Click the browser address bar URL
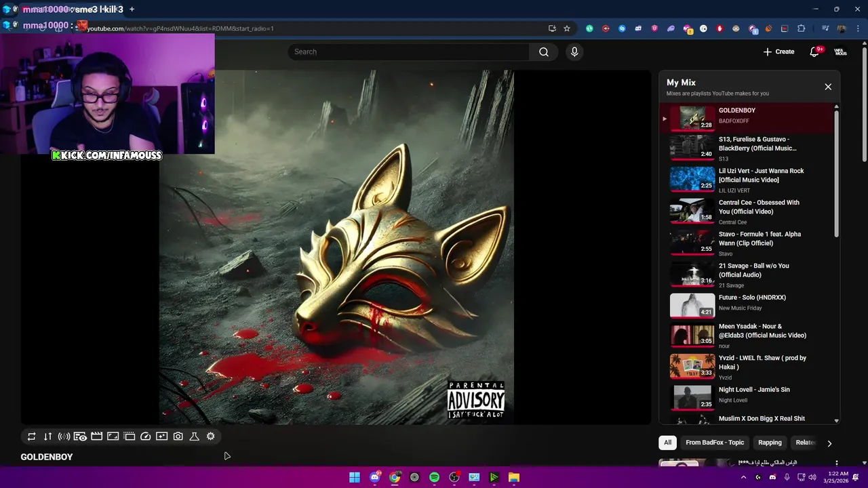The height and width of the screenshot is (488, 868). (x=180, y=28)
